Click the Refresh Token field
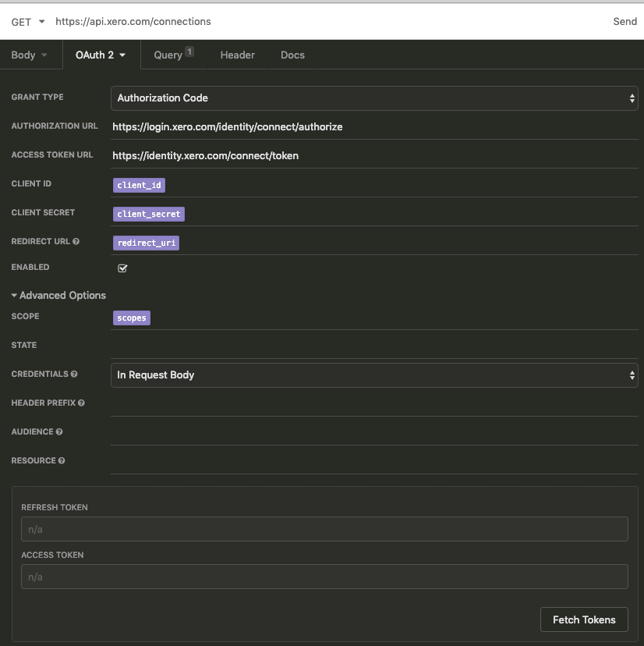644x646 pixels. click(x=324, y=529)
